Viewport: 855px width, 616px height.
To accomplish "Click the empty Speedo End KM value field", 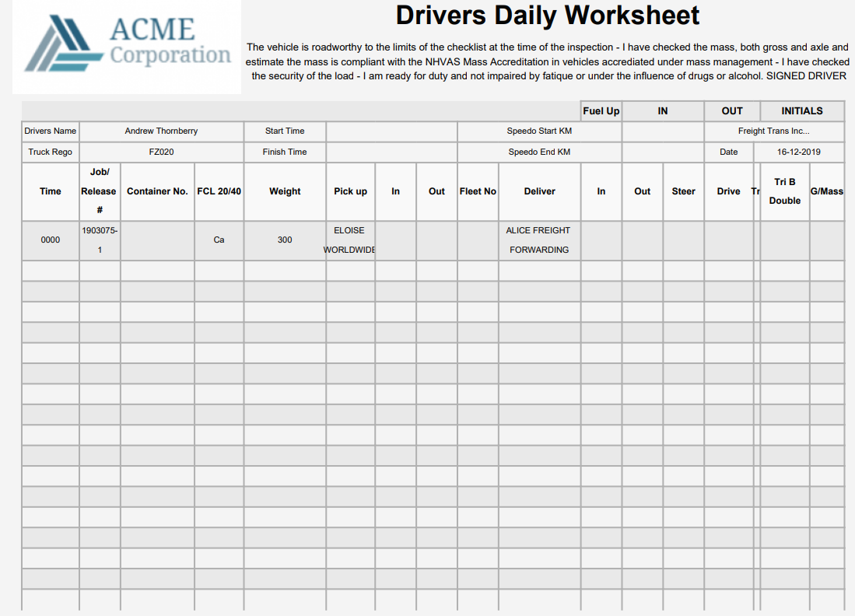I will pos(663,152).
